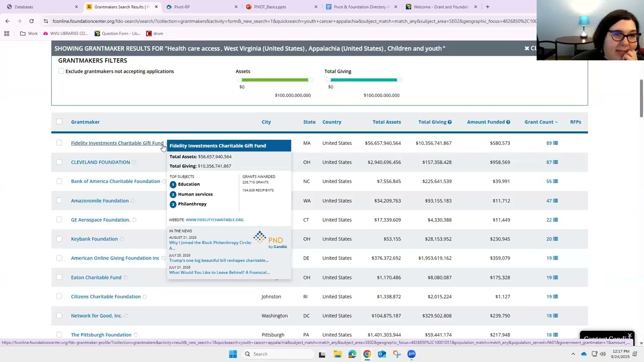Toggle Exclude grantmakers not accepting applications
The width and height of the screenshot is (644, 362).
point(61,71)
